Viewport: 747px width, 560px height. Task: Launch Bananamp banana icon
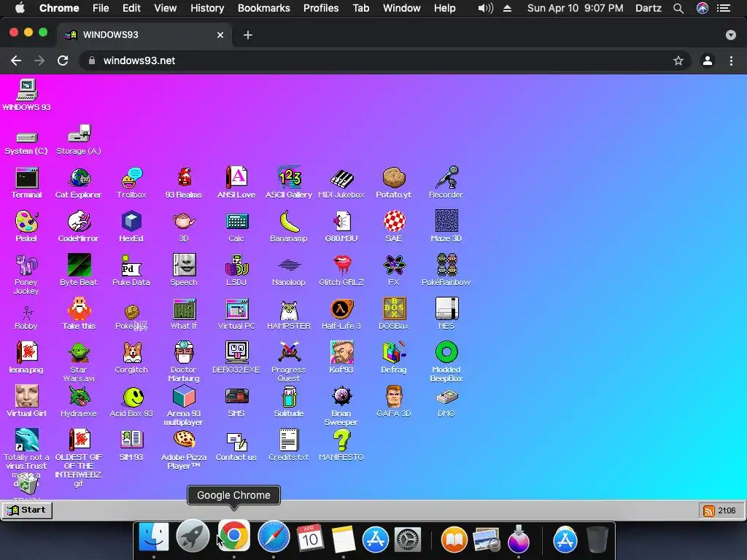click(x=289, y=222)
